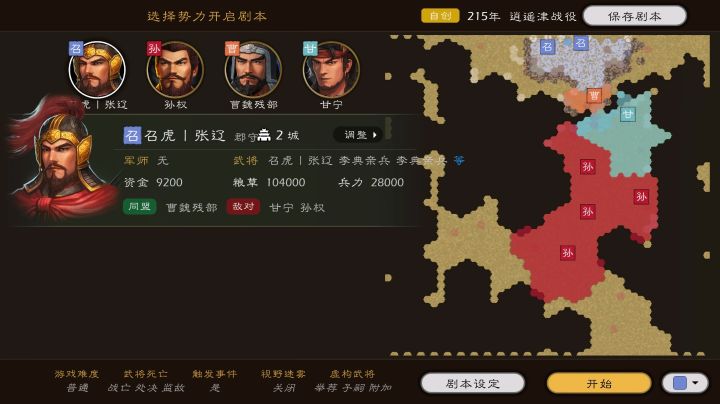Start the game with 开始 button

tap(599, 383)
